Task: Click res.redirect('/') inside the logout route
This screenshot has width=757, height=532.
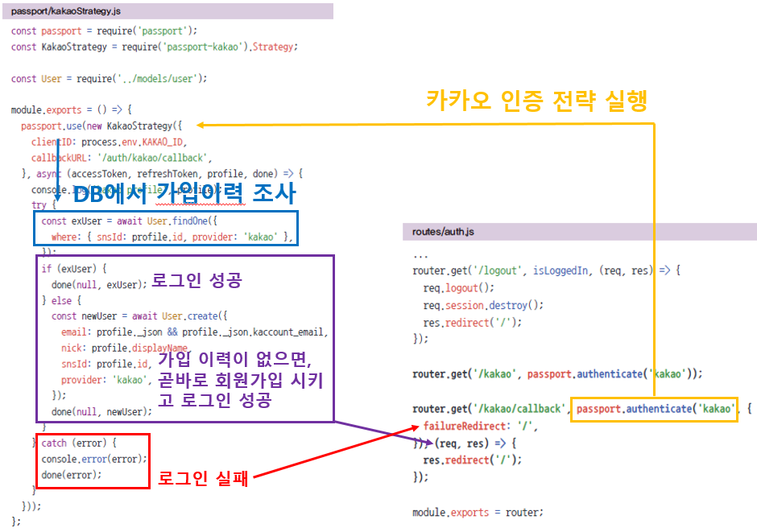Action: pos(472,323)
